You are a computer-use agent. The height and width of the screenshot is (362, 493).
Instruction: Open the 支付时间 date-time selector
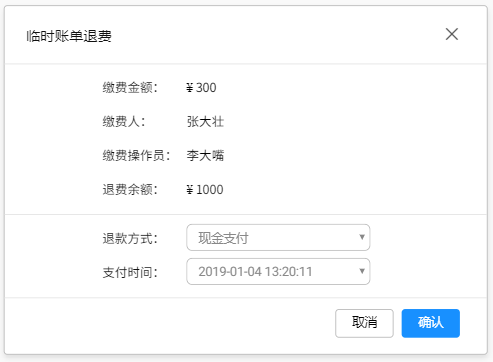278,271
